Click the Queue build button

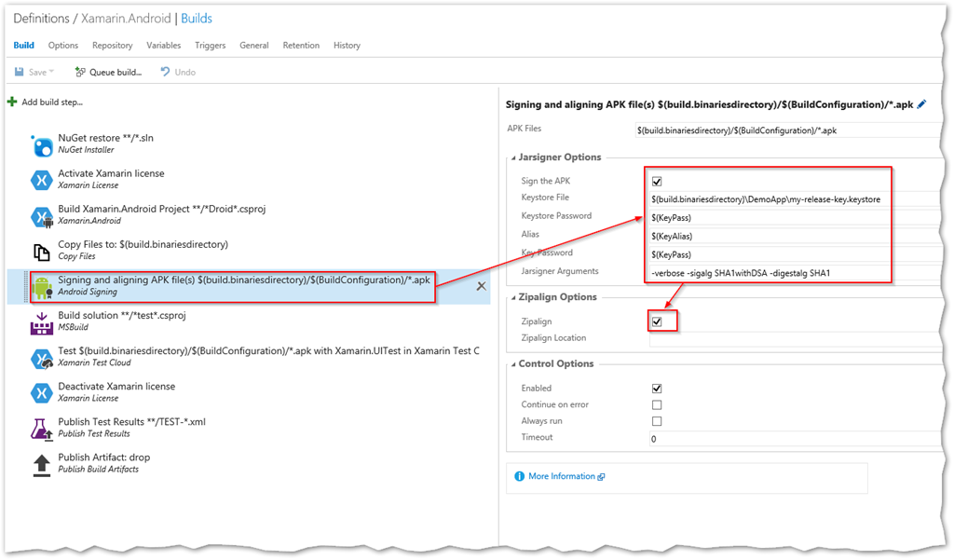(x=108, y=72)
